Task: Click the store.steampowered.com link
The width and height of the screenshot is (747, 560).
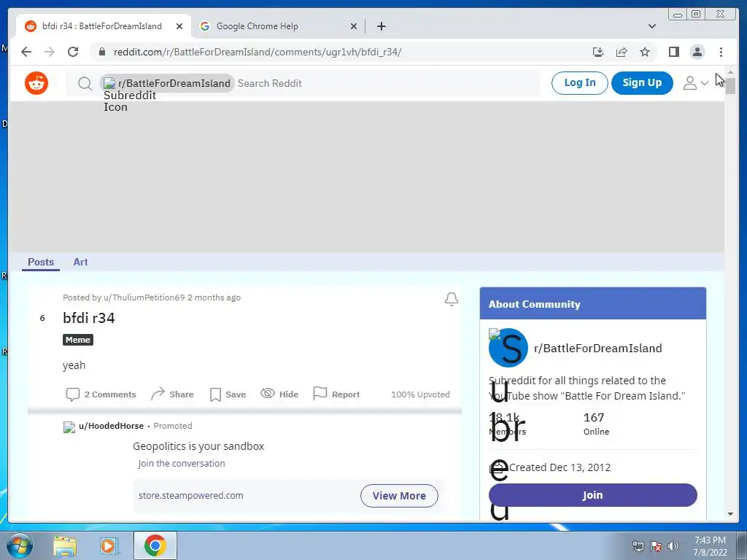Action: pos(190,495)
